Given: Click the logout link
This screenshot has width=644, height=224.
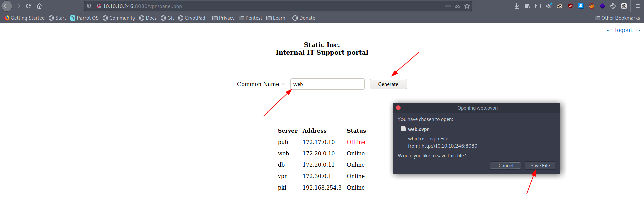Looking at the screenshot, I should click(623, 30).
